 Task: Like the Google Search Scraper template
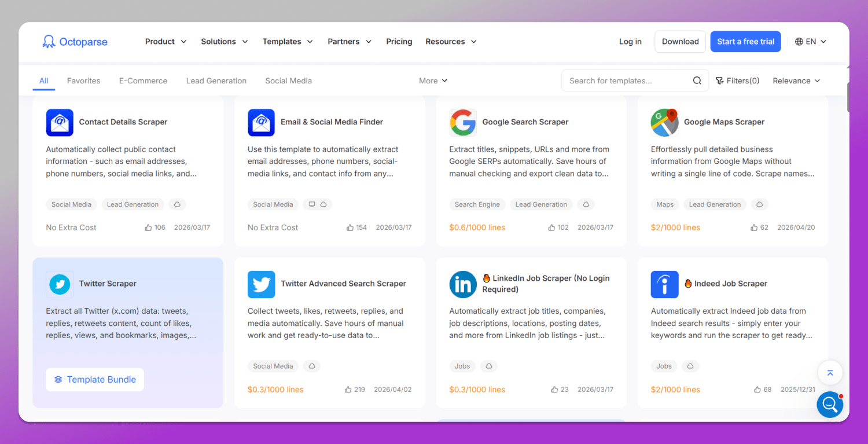coord(551,227)
